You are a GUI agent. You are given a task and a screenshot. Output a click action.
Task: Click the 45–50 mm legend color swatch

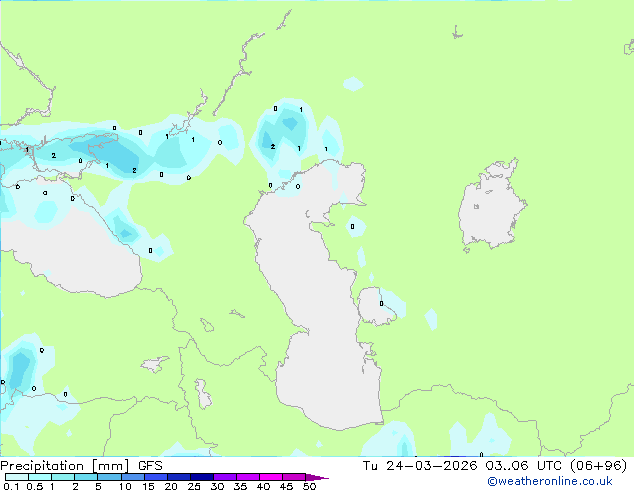(294, 477)
